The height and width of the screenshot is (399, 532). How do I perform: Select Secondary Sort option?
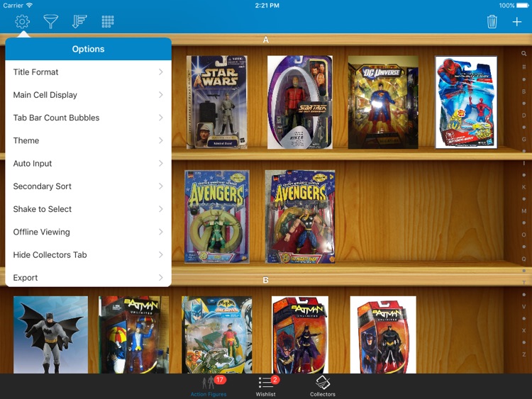pyautogui.click(x=88, y=186)
